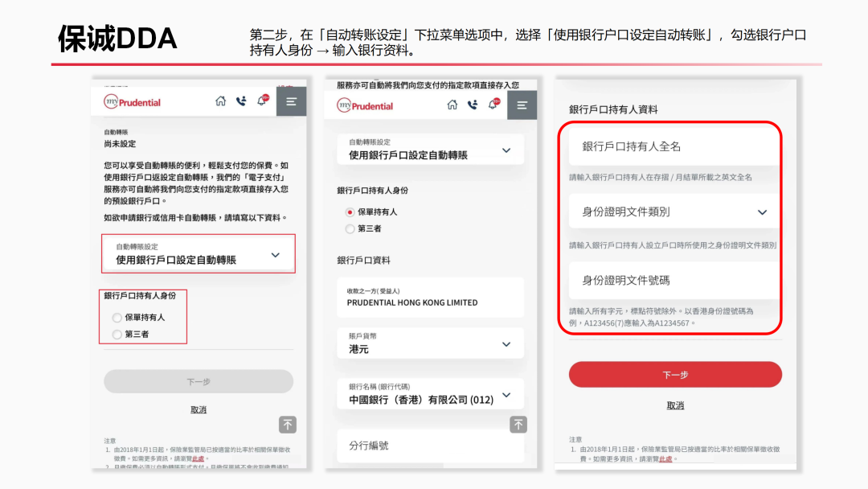The width and height of the screenshot is (868, 489).
Task: Click 保诚DDA slide title
Action: pyautogui.click(x=117, y=39)
